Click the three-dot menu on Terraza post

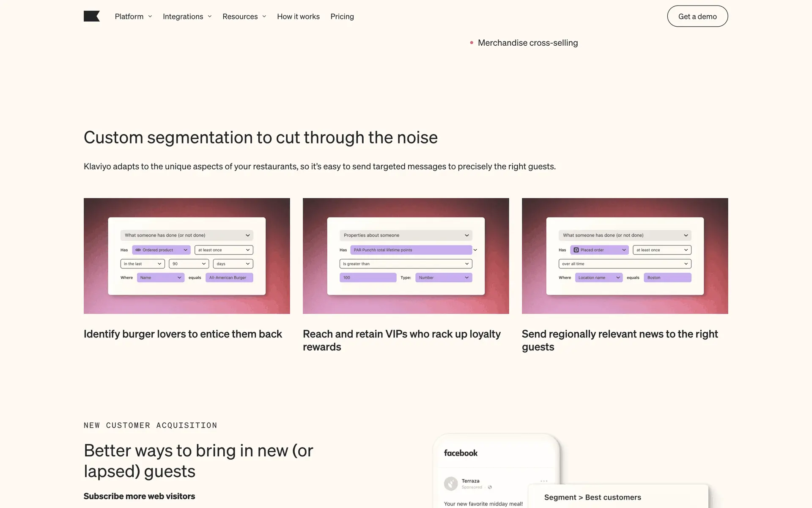click(x=544, y=481)
